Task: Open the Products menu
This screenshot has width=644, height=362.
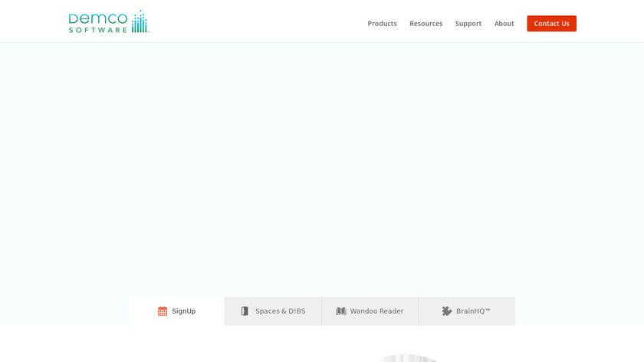Action: 382,24
